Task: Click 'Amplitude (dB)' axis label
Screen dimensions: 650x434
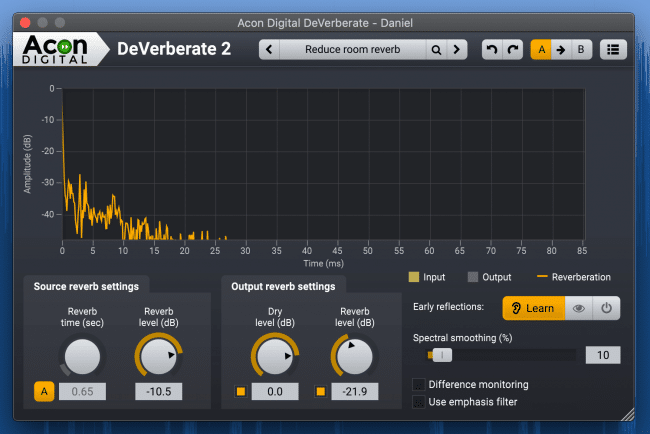Action: [27, 164]
